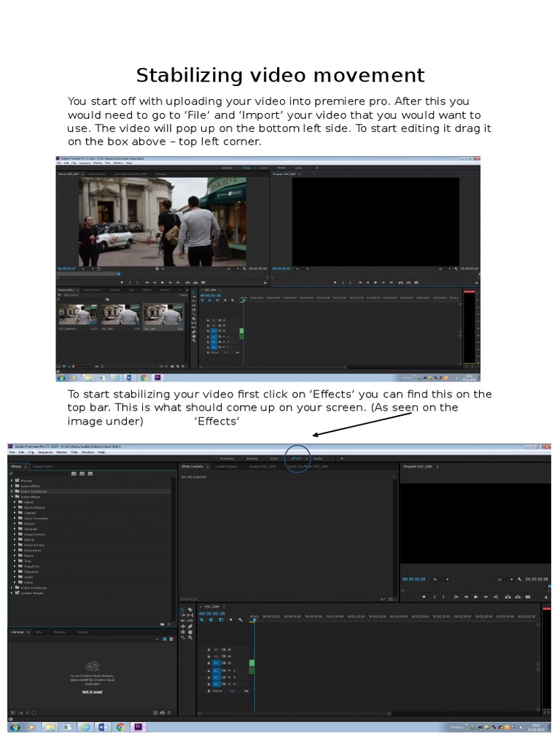The width and height of the screenshot is (560, 747).
Task: Select the Slide tool
Action: pos(190,621)
